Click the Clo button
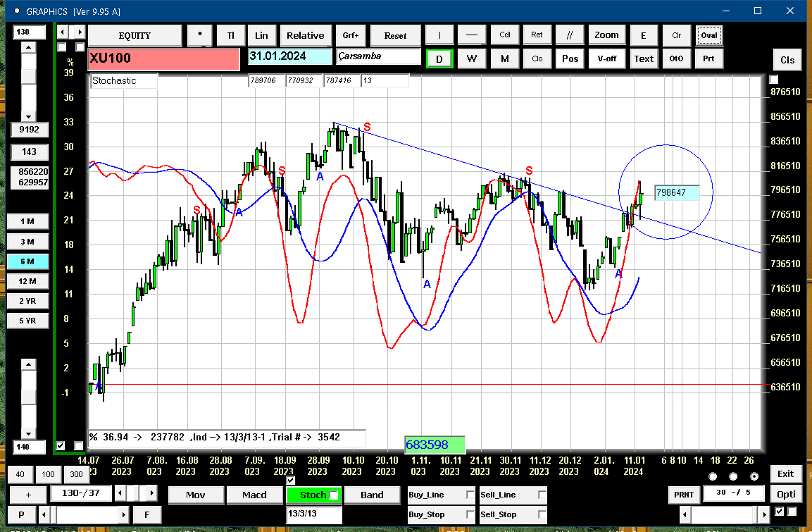Screen dimensions: 812x532 (537, 58)
